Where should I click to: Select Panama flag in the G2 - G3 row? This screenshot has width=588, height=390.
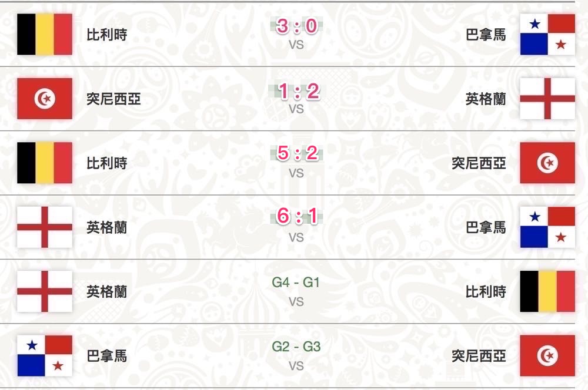point(45,355)
